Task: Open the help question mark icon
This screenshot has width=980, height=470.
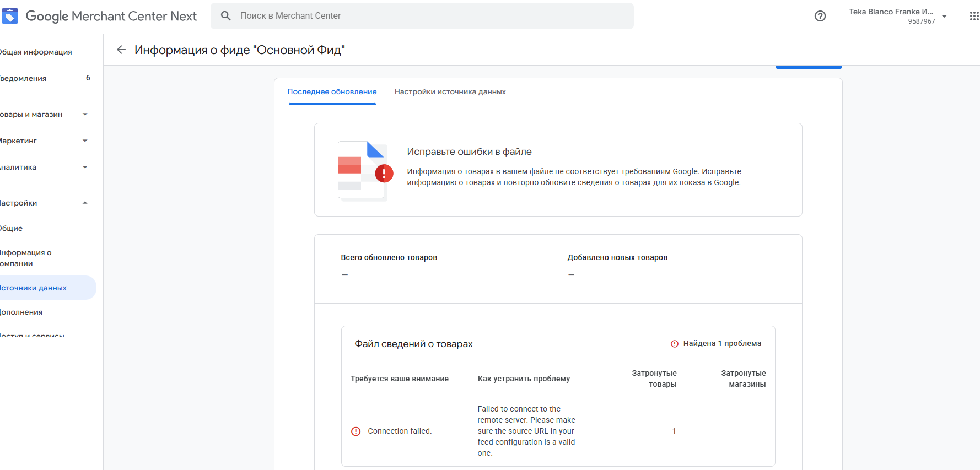Action: [x=820, y=16]
